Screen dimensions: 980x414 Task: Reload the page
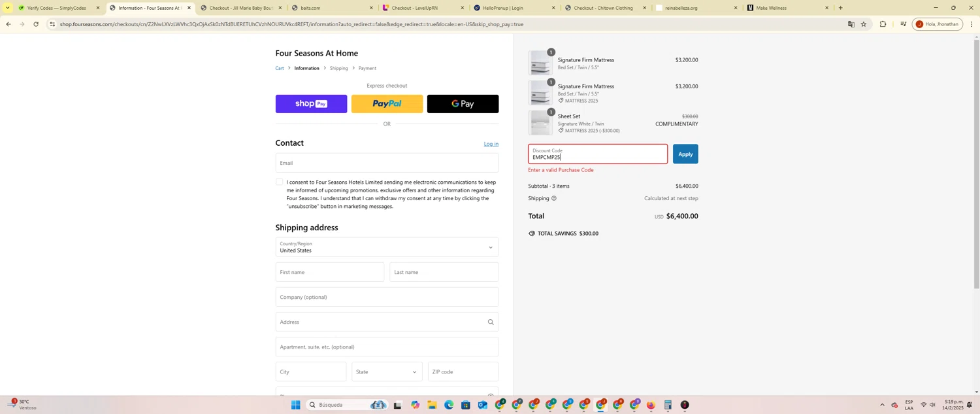pyautogui.click(x=36, y=24)
